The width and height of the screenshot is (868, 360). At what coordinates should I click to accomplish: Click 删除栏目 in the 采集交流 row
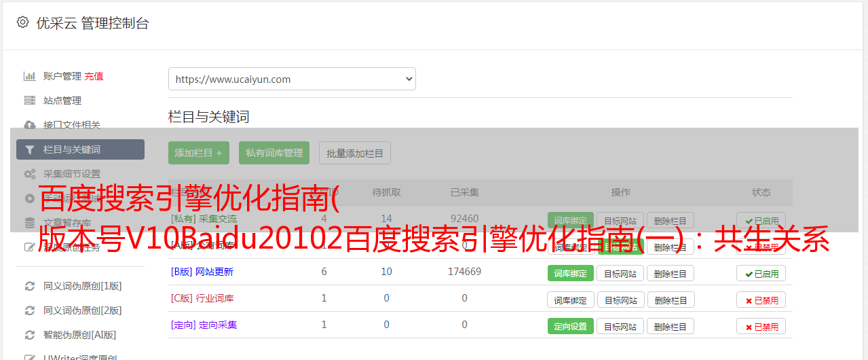coord(671,221)
